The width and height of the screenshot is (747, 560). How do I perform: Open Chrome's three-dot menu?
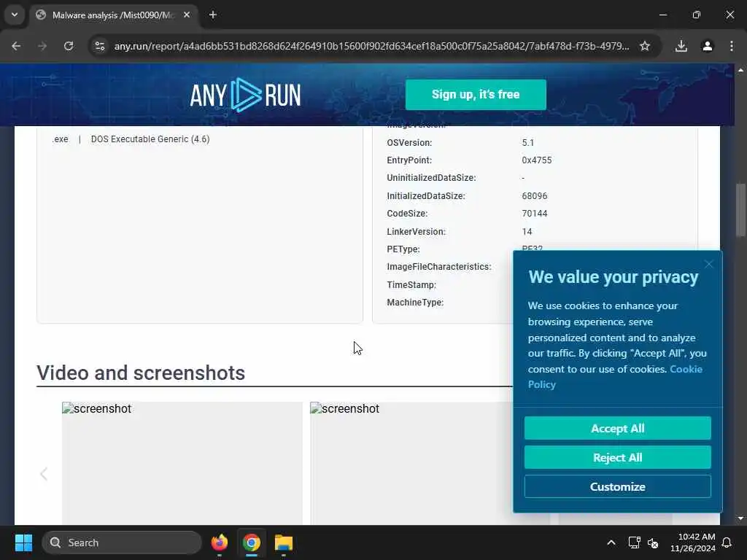click(731, 46)
